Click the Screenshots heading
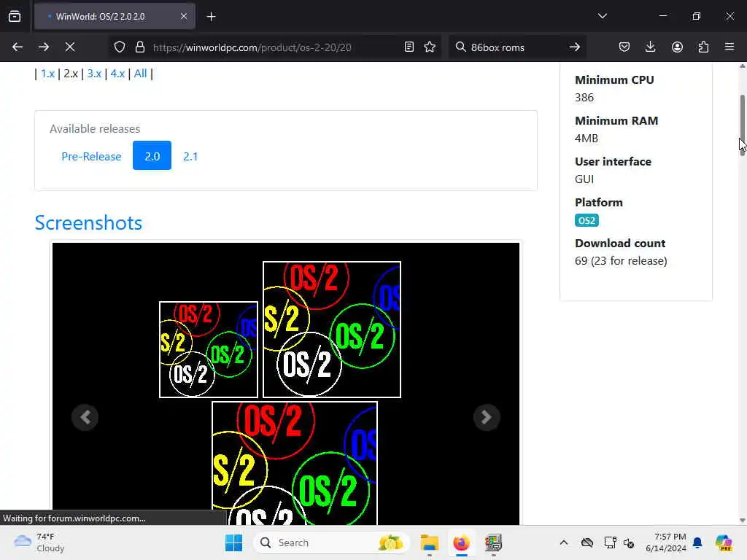Viewport: 747px width, 560px height. click(x=88, y=223)
